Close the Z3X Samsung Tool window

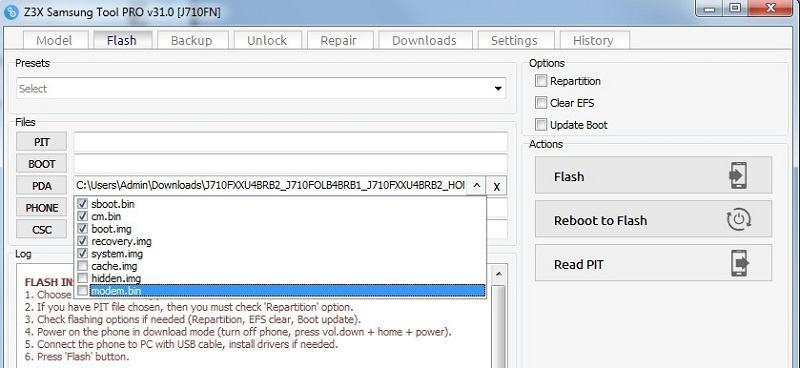point(771,8)
